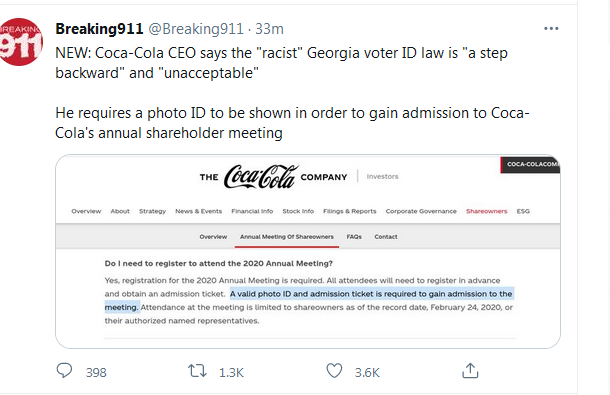Click the 398 replies count
Image resolution: width=610 pixels, height=395 pixels.
[96, 372]
